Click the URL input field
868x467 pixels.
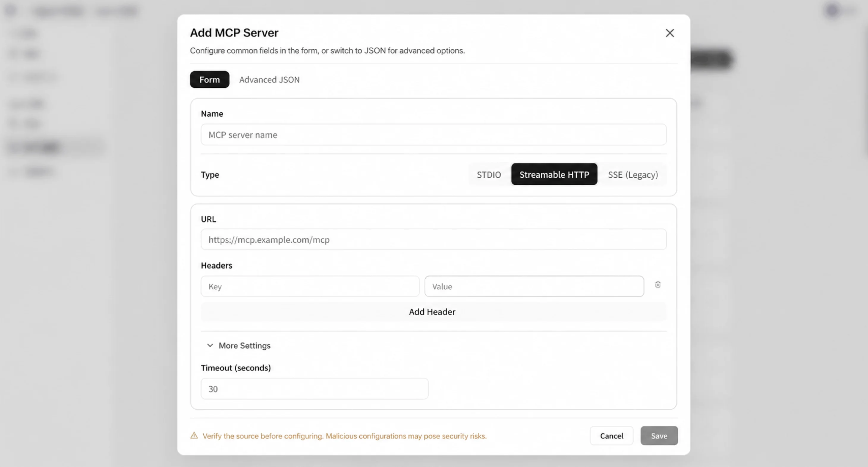click(434, 239)
